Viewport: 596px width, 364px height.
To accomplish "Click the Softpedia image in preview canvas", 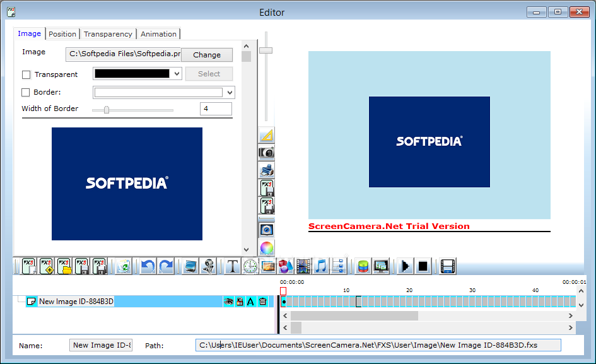I will pyautogui.click(x=429, y=142).
